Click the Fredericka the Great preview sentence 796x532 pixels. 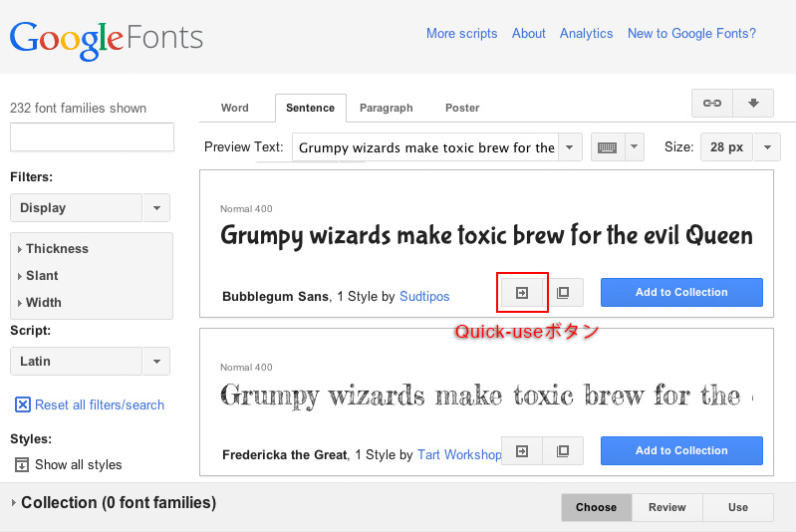486,396
